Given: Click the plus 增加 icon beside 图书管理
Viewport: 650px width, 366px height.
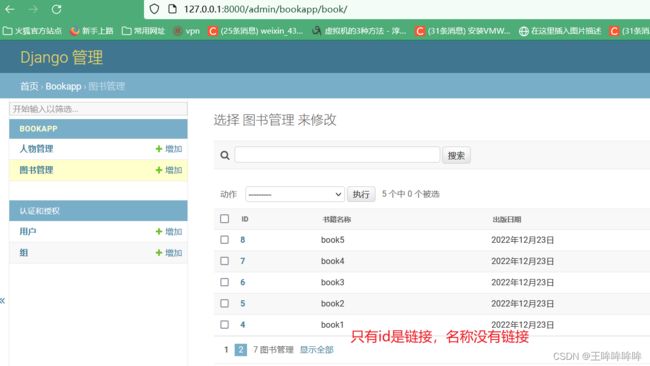Looking at the screenshot, I should click(x=159, y=170).
